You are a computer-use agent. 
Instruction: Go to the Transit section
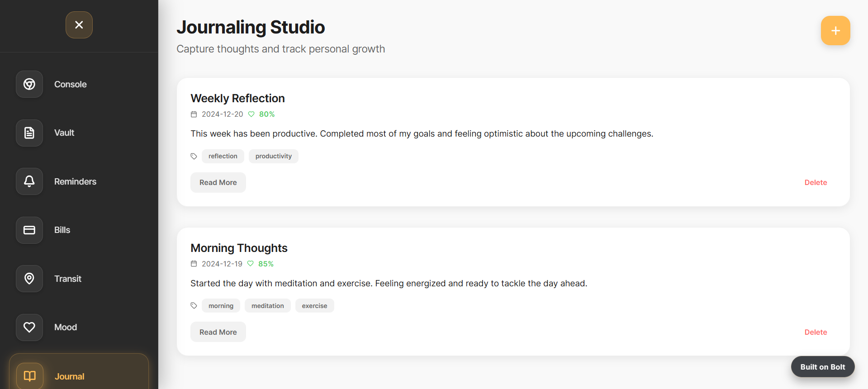(68, 279)
